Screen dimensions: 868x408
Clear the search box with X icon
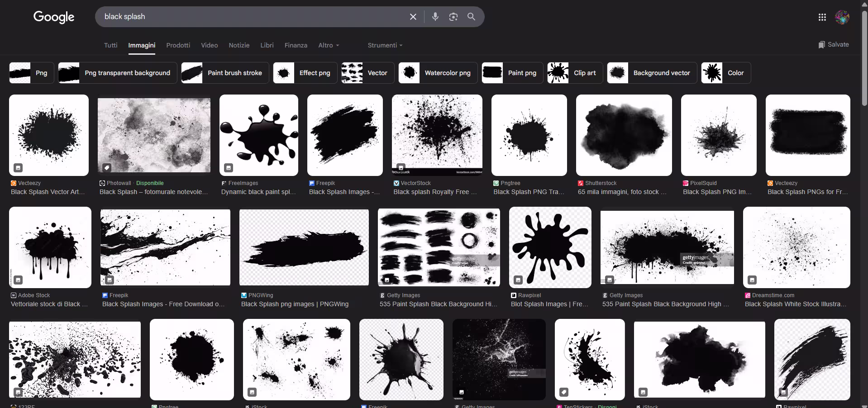pyautogui.click(x=413, y=17)
